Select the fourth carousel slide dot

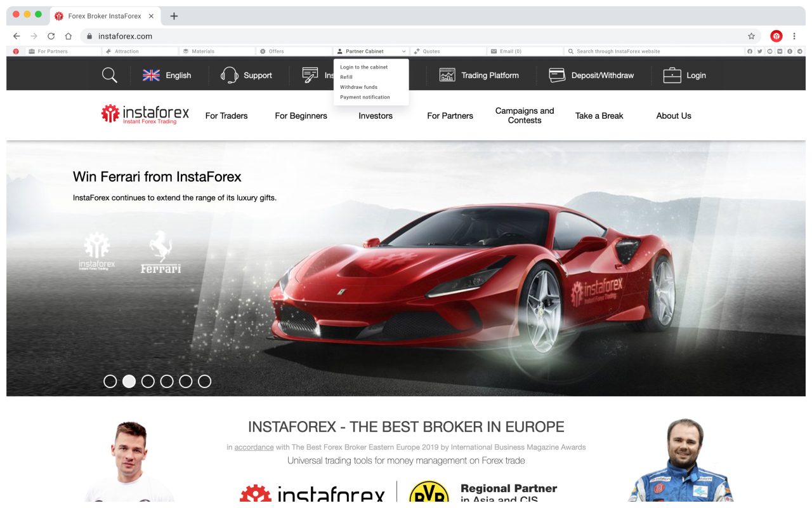click(167, 381)
